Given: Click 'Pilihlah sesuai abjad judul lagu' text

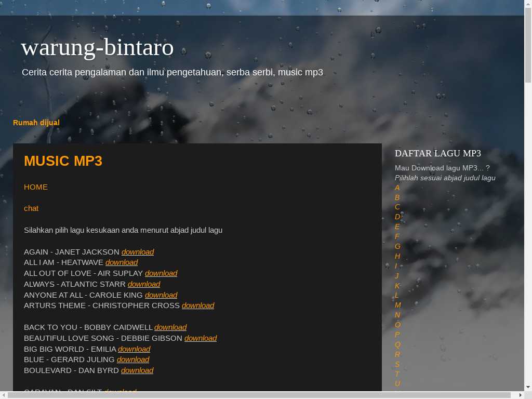Looking at the screenshot, I should (x=445, y=178).
